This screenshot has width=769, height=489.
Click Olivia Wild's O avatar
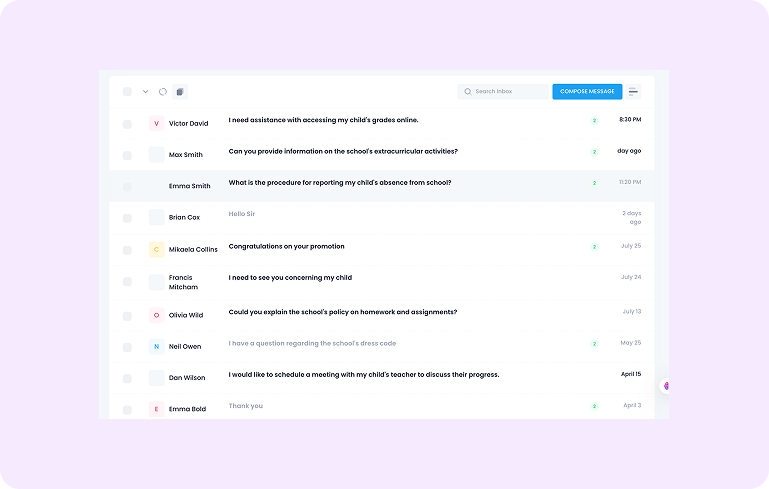[x=156, y=315]
